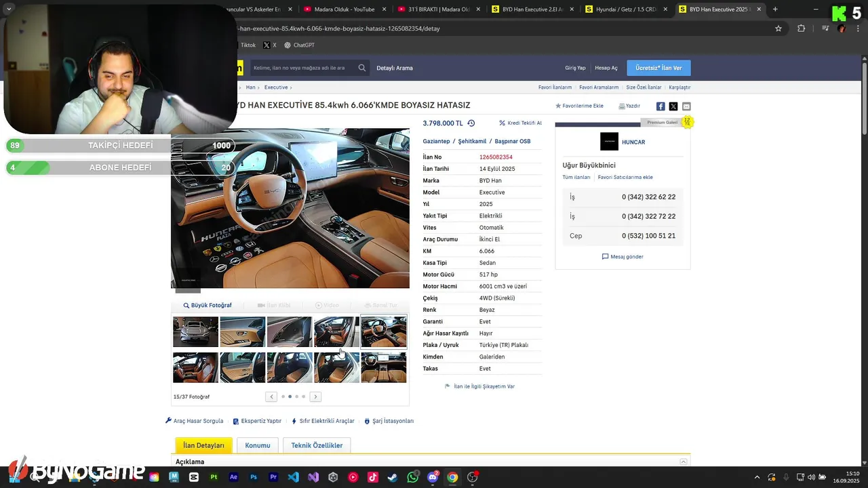
Task: Go to next photo thumbnails page
Action: point(315,396)
